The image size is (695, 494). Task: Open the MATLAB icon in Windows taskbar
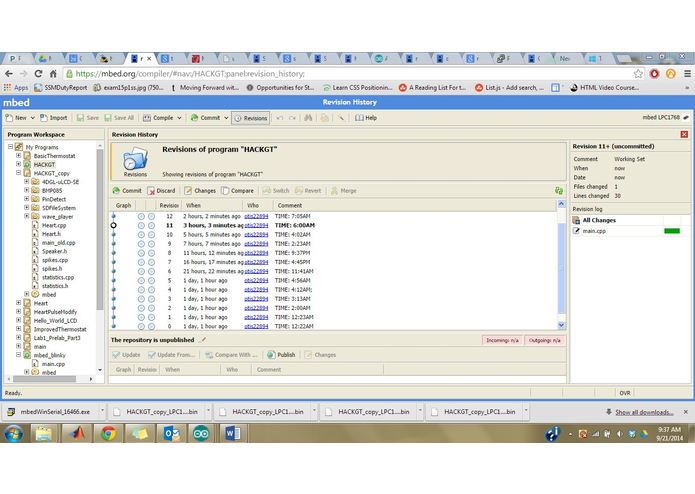76,433
